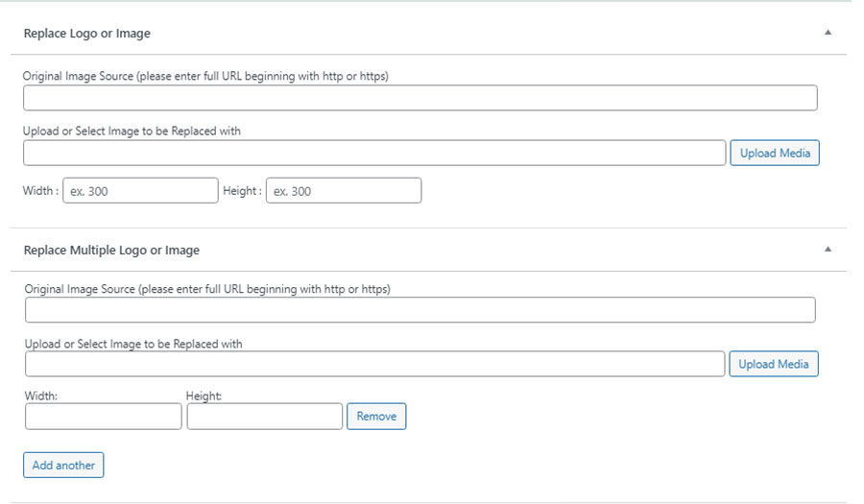Click the Replace Logo or Image heading title
The image size is (864, 504).
tap(87, 34)
